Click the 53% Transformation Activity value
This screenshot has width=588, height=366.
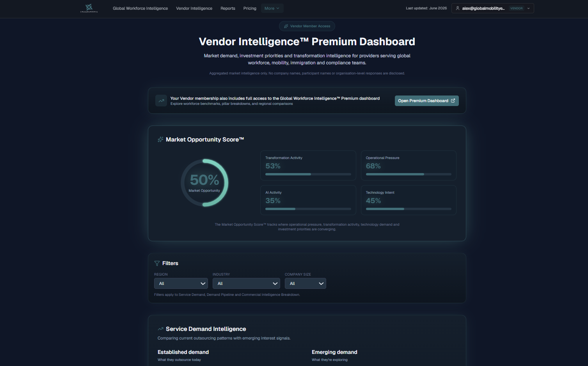click(x=273, y=166)
